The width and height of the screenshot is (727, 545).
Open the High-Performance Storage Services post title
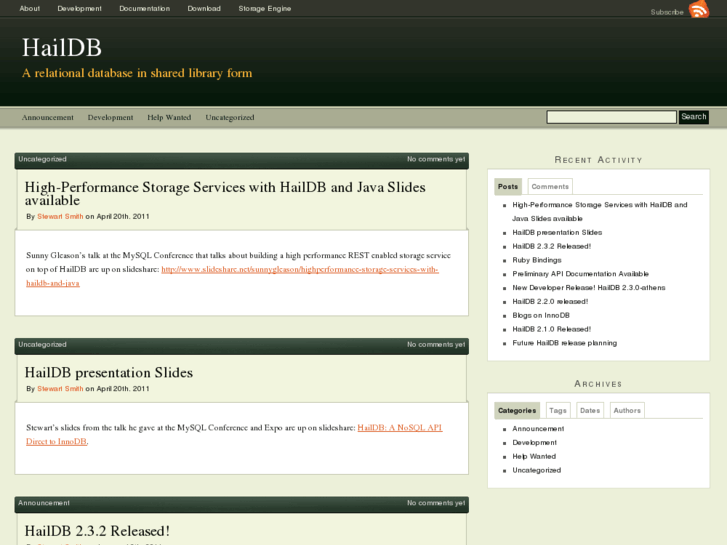(225, 193)
